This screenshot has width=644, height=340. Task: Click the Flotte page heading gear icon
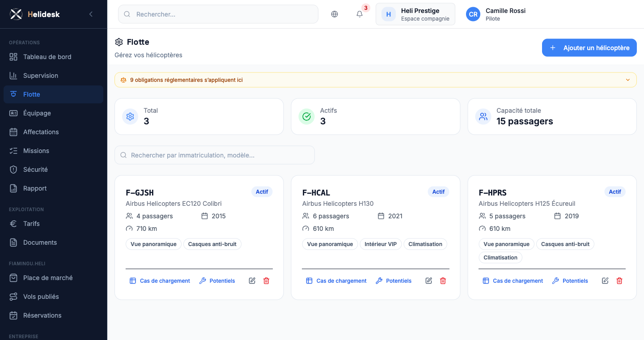click(x=119, y=42)
